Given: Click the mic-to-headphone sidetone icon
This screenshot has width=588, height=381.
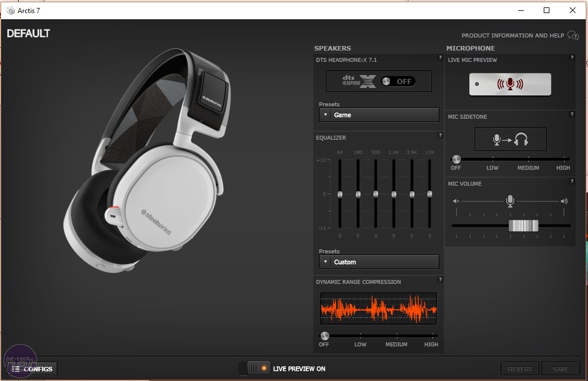Looking at the screenshot, I should [x=510, y=139].
